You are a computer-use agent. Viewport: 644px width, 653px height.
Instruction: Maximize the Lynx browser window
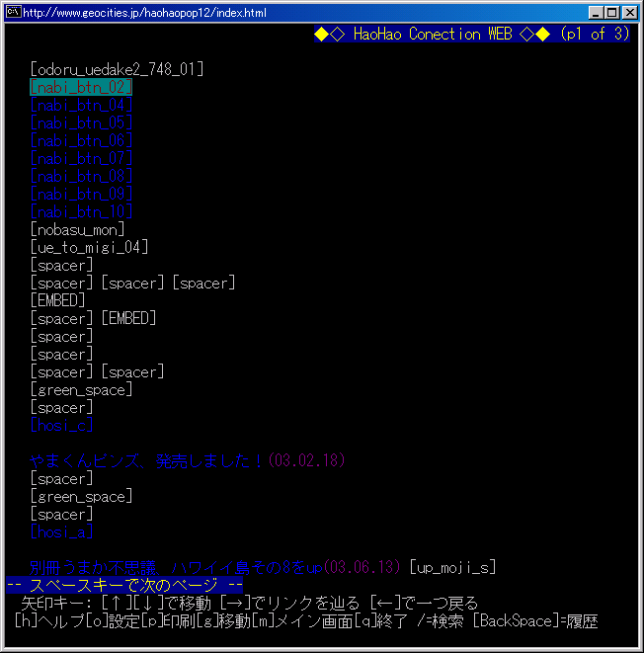click(611, 13)
